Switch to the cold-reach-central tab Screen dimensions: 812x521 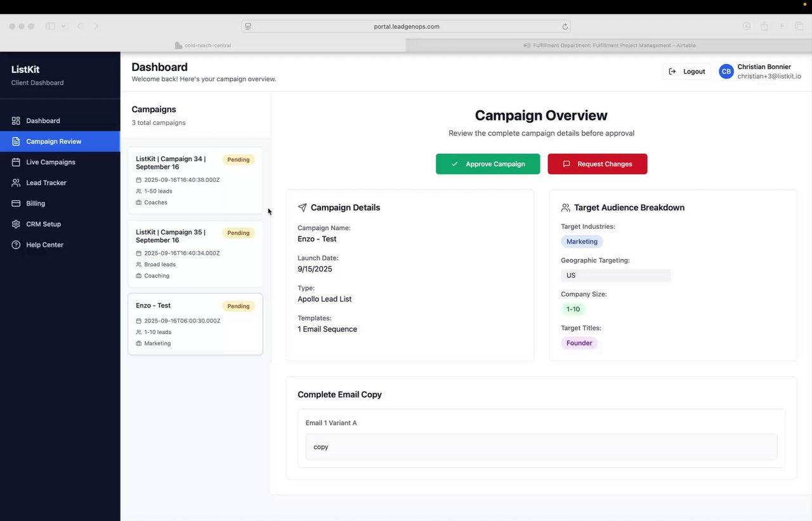(203, 46)
